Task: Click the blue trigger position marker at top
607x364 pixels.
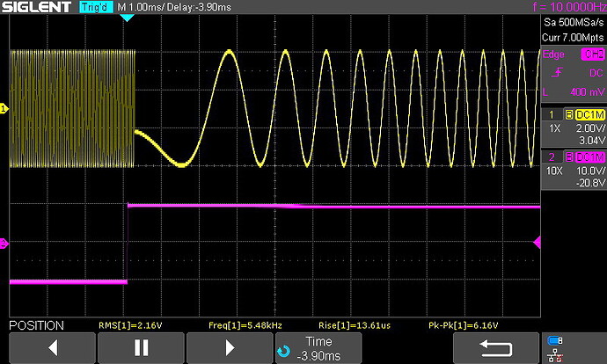Action: click(x=126, y=18)
